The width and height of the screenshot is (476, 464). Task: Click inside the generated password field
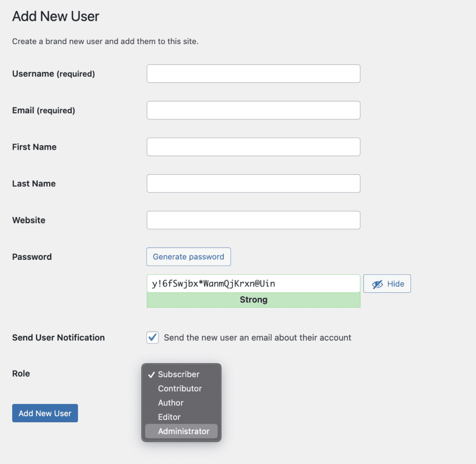click(253, 284)
